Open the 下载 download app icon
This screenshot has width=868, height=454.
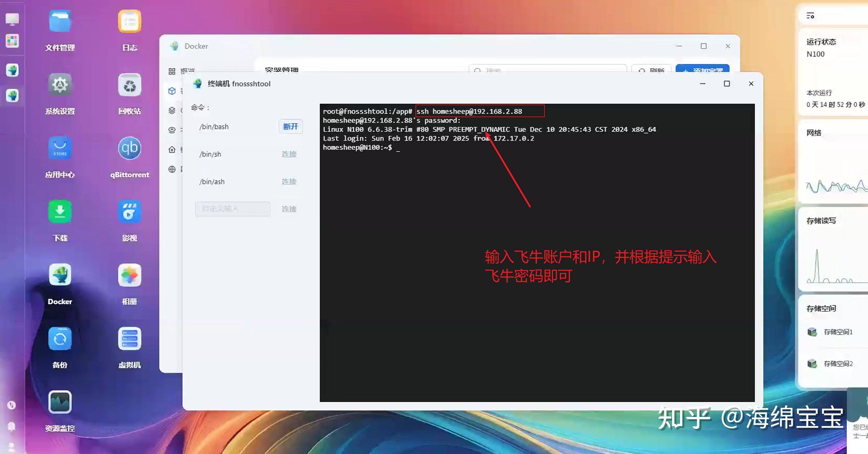point(60,211)
